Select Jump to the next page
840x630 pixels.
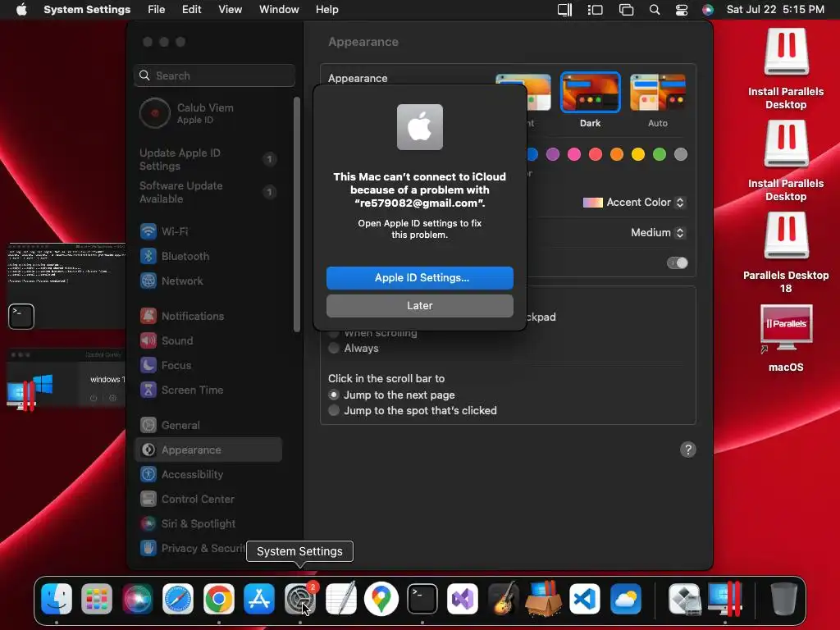click(334, 395)
